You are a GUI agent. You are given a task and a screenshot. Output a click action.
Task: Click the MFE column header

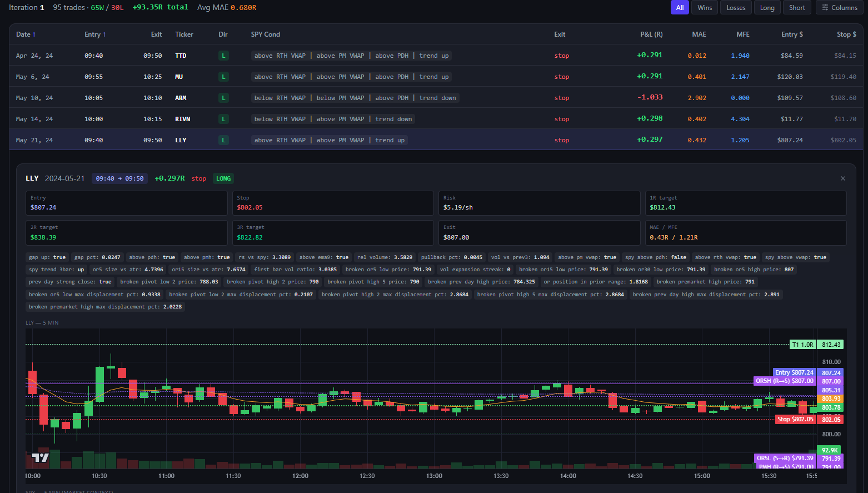743,34
